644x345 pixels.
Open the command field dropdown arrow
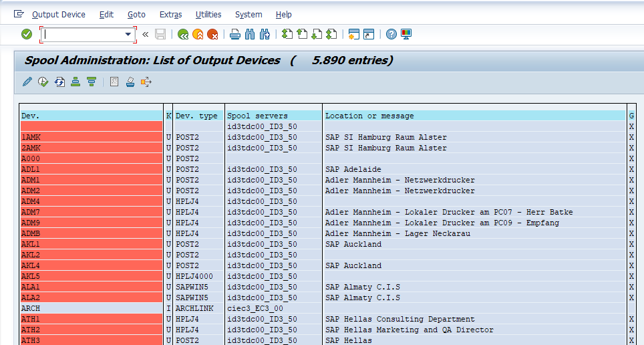pos(128,34)
